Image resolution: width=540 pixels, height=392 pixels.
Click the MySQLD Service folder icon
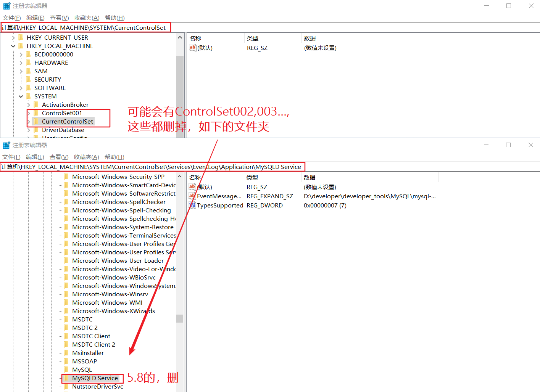click(66, 378)
